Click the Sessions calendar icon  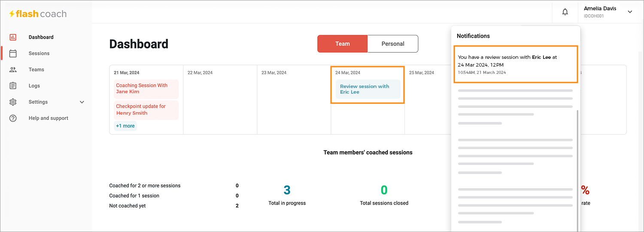coord(13,53)
